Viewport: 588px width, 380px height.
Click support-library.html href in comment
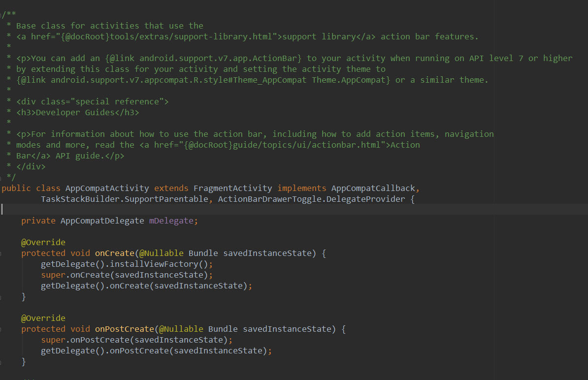coord(223,37)
